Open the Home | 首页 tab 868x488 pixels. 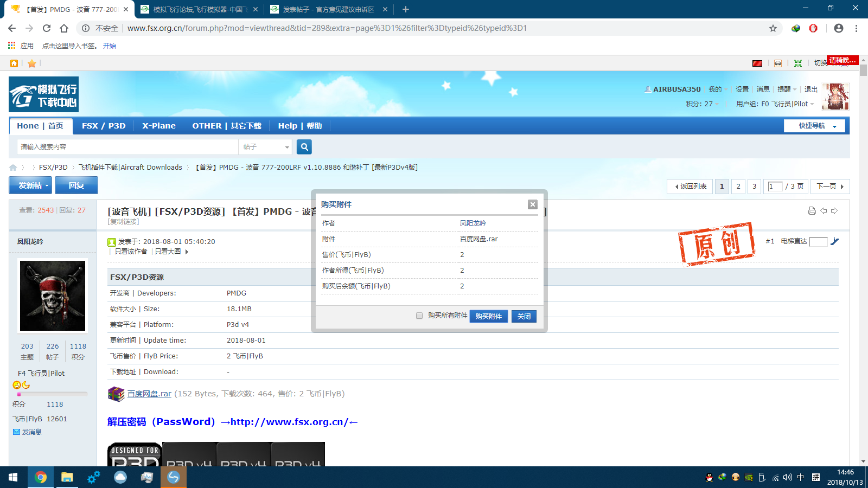pos(40,126)
